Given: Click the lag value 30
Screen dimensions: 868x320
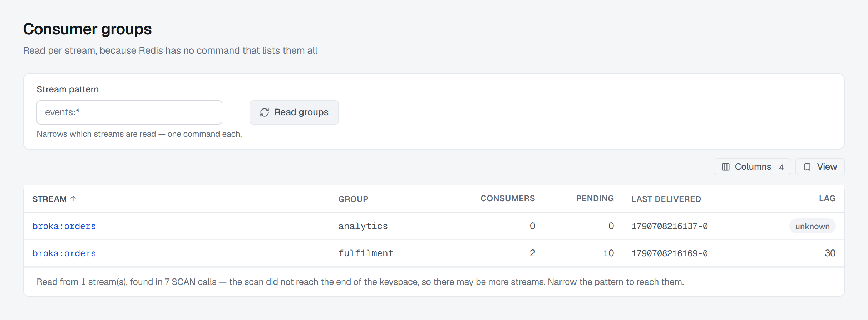Looking at the screenshot, I should pos(830,253).
